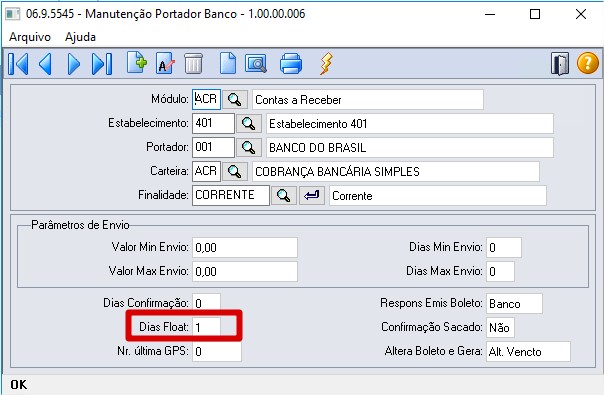The width and height of the screenshot is (604, 395).
Task: Open the Ajuda menu
Action: click(80, 37)
